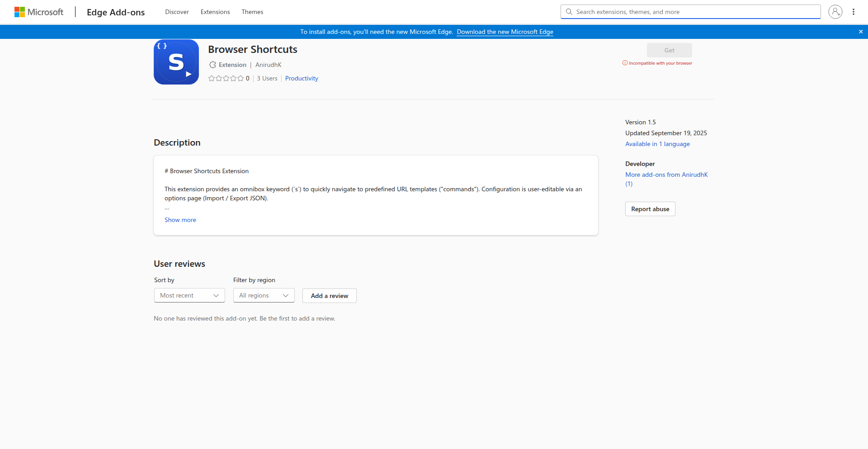The image size is (868, 449).
Task: Click the star rating icons
Action: 226,79
